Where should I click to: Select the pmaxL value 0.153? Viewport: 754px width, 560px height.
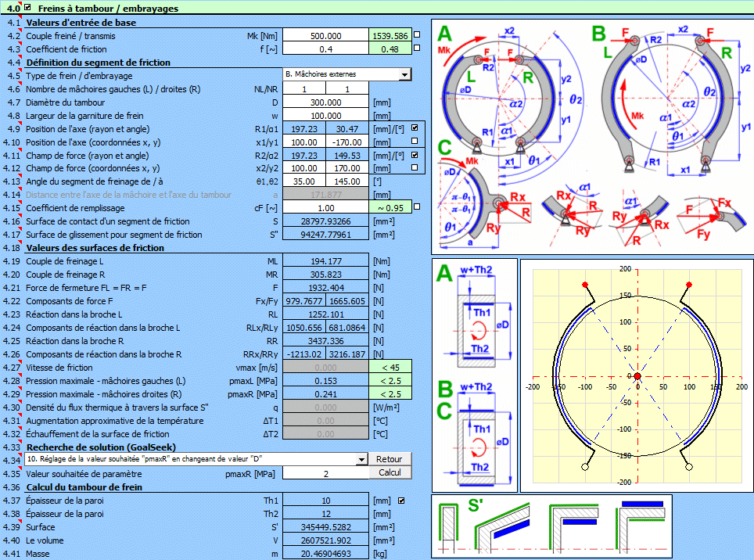click(x=326, y=381)
